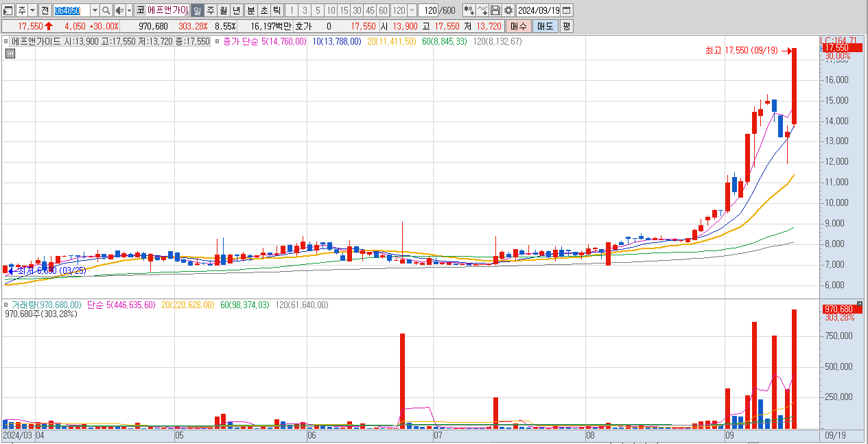
Task: Click the speaker sound icon
Action: coord(119,10)
